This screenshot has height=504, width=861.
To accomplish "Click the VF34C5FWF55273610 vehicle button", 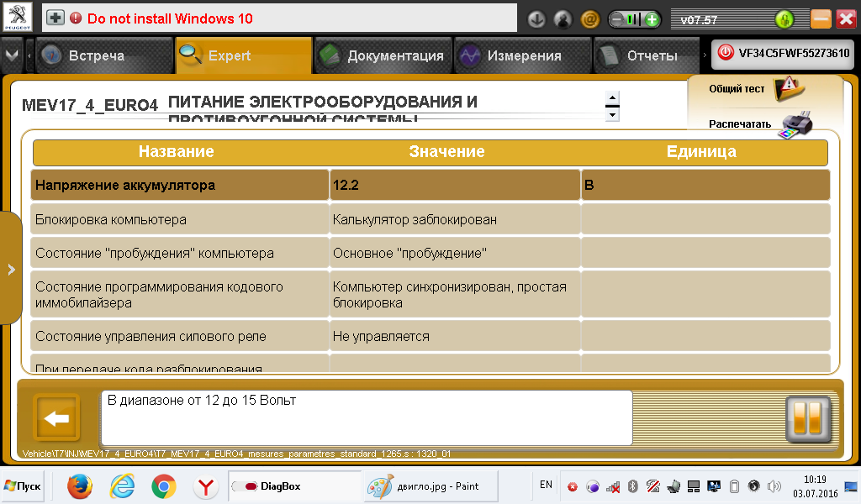I will point(783,54).
